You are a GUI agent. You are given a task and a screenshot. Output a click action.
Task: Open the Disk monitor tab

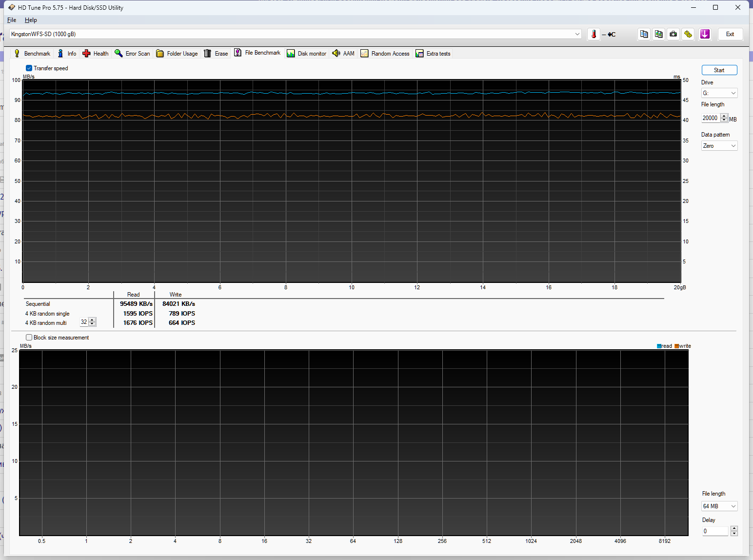click(x=307, y=54)
